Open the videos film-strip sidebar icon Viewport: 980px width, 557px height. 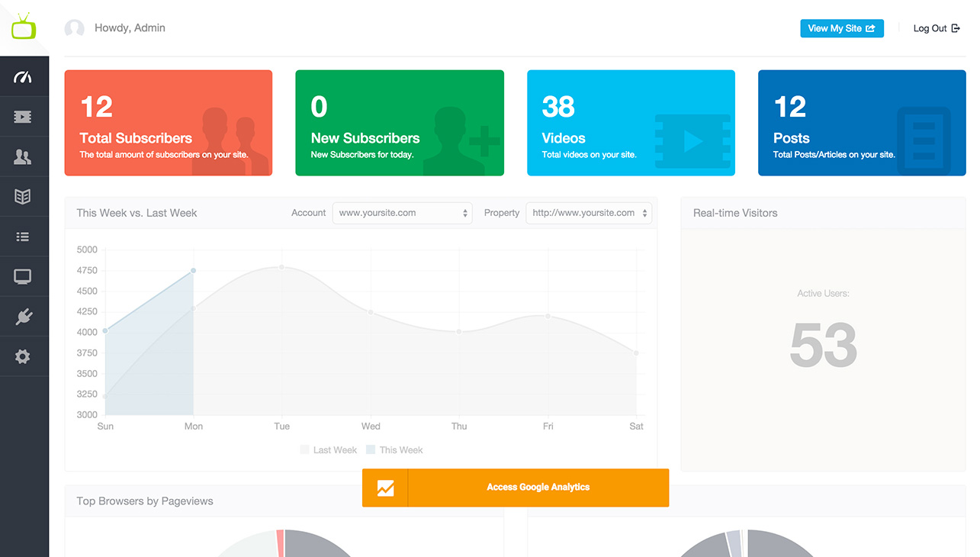point(23,117)
